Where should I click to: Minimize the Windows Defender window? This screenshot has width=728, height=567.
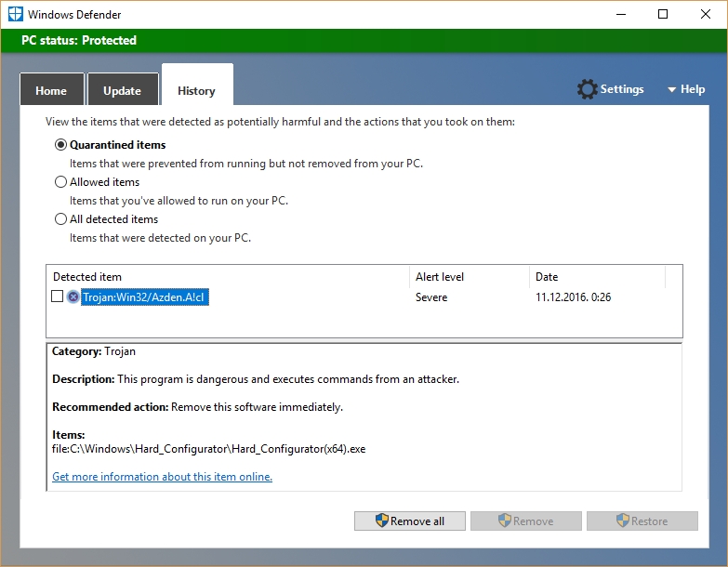(620, 14)
